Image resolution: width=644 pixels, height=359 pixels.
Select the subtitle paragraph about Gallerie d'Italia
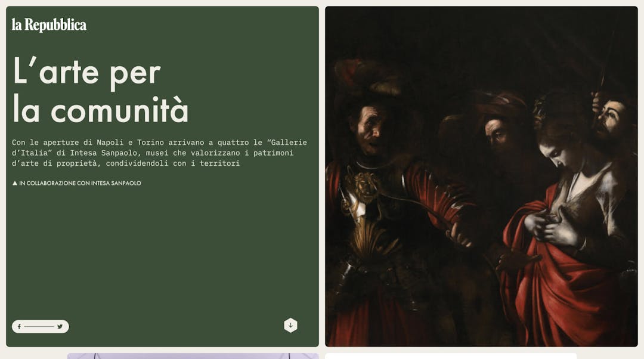pos(159,153)
